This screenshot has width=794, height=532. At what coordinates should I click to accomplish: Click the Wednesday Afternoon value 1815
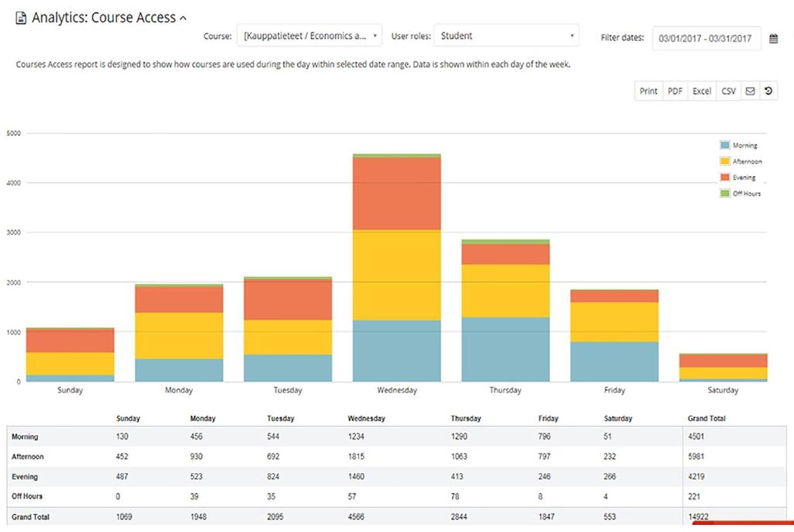pos(356,457)
